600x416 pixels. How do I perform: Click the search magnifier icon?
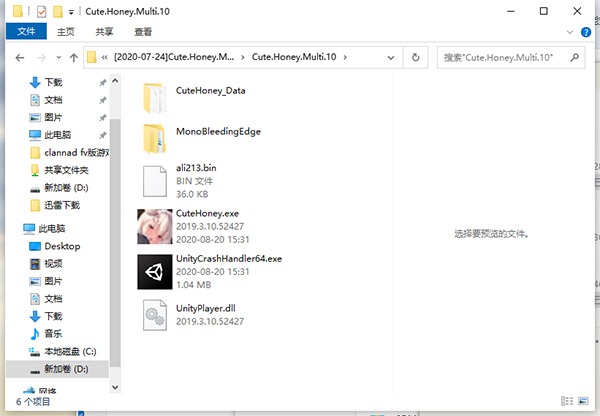click(574, 58)
